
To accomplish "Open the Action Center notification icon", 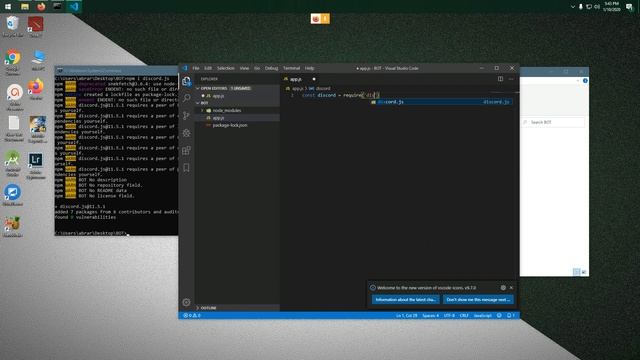I will point(629,7).
